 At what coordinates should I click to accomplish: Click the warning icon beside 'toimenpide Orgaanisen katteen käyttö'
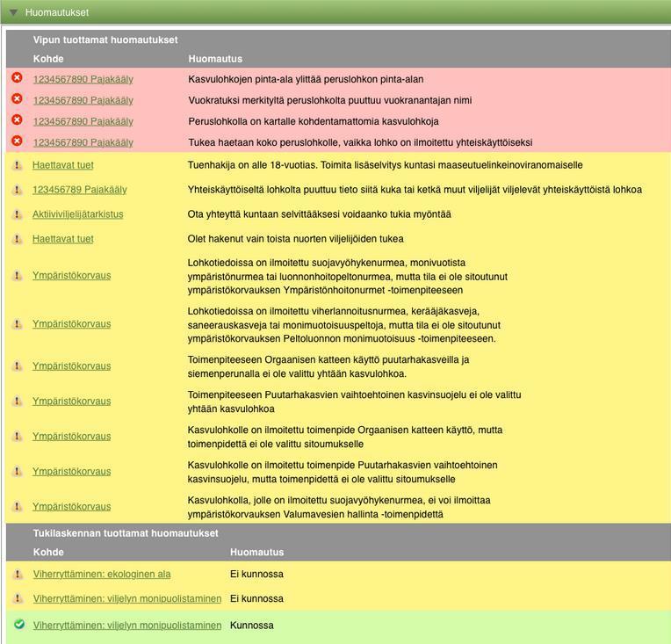[17, 437]
